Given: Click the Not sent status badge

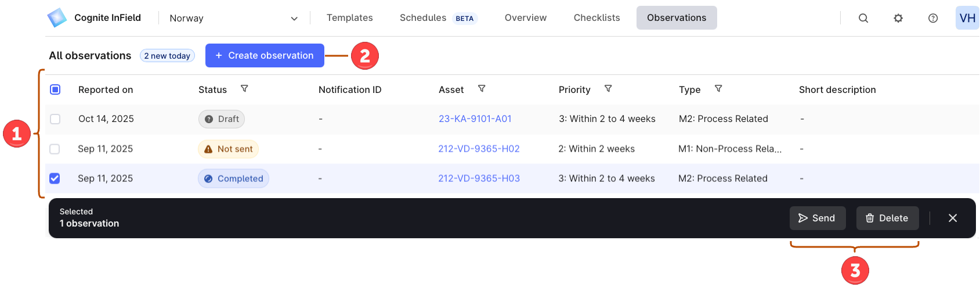Looking at the screenshot, I should point(228,149).
